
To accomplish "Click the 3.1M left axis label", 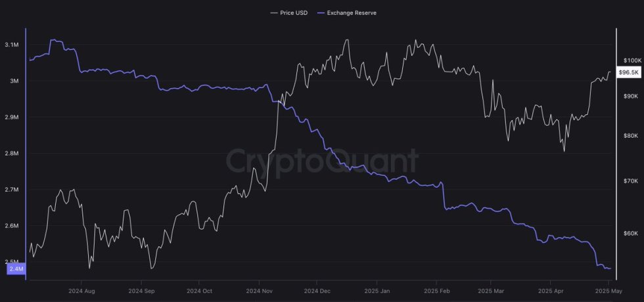I will 11,45.
